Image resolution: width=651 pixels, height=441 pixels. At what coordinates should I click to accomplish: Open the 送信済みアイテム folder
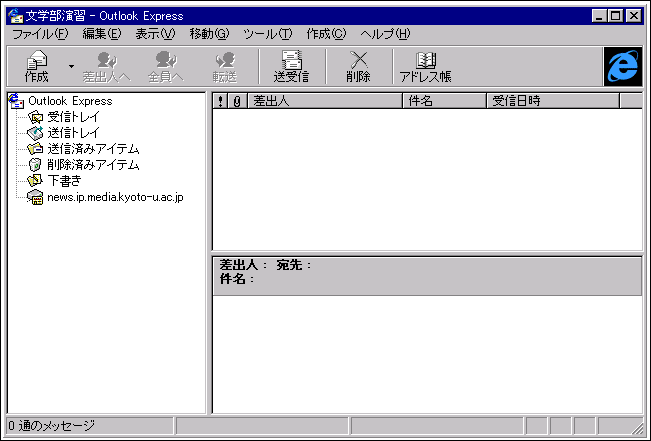pyautogui.click(x=92, y=149)
